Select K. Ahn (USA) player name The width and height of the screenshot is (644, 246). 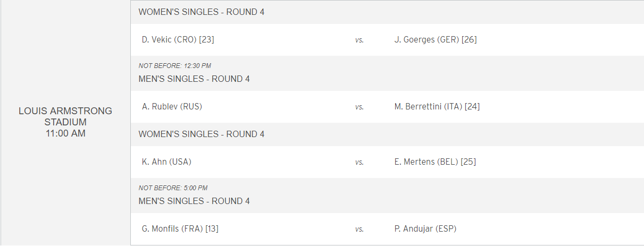166,162
